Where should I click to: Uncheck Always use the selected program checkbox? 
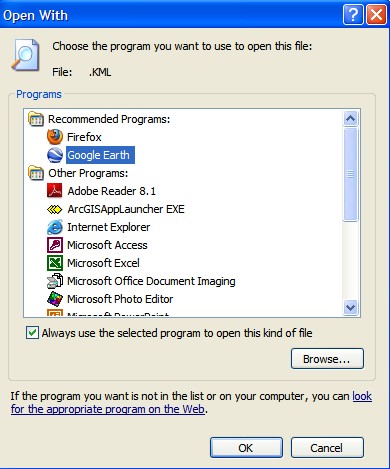[32, 333]
